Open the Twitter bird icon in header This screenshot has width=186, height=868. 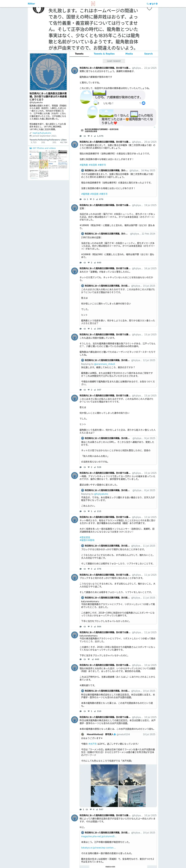pos(150,4)
